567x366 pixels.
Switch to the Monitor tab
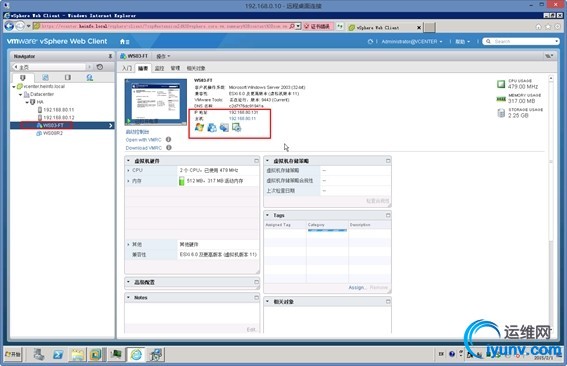pos(159,68)
